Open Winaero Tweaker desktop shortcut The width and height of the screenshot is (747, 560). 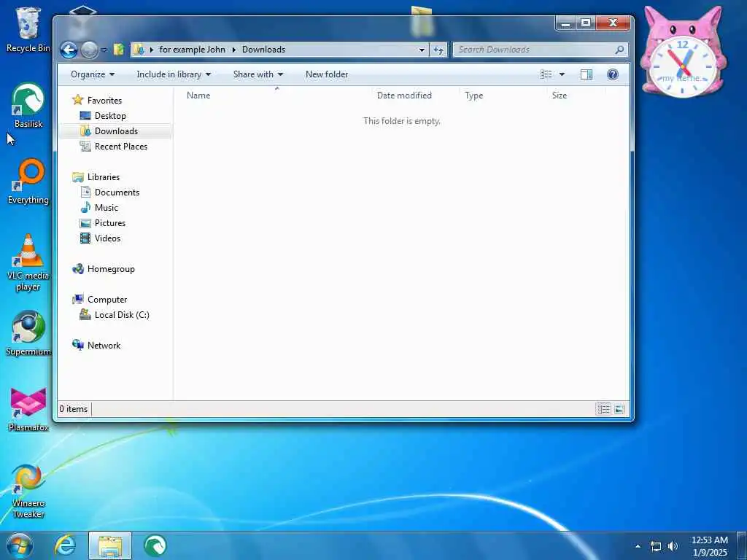pos(28,491)
